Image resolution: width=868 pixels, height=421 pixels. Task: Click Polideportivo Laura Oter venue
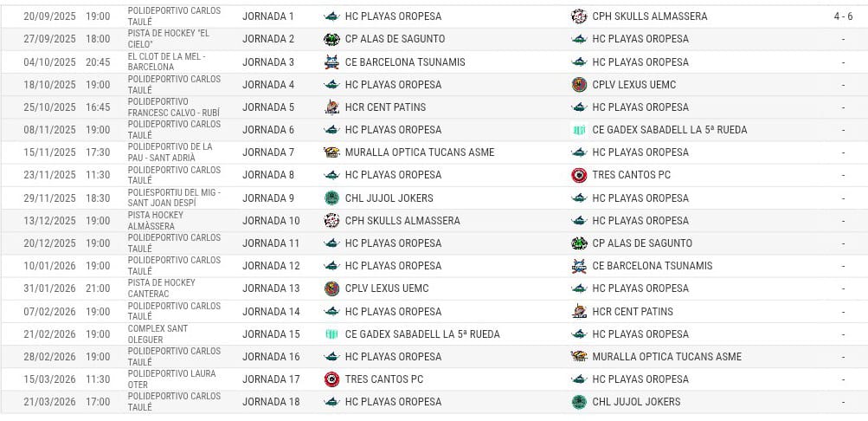pyautogui.click(x=171, y=379)
